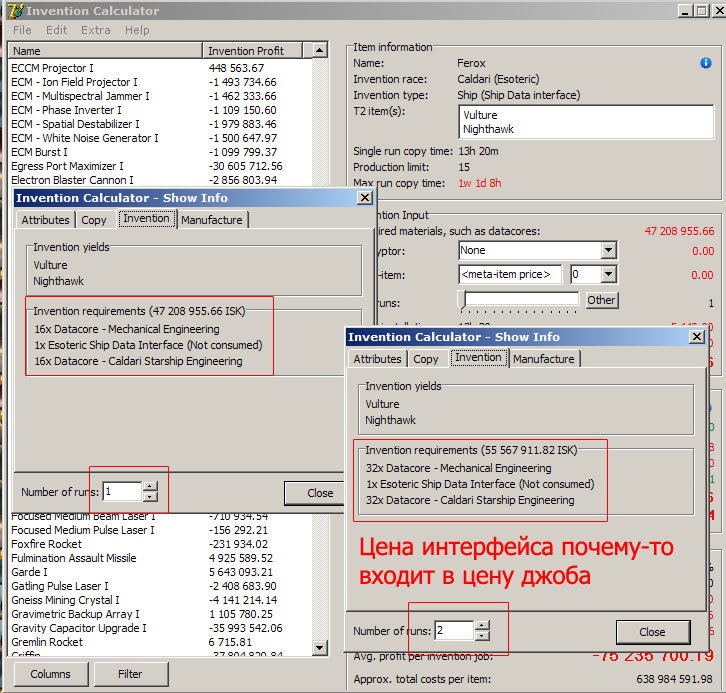This screenshot has height=693, width=726.
Task: Click Nighthawk in right dialog invention yields
Action: (x=390, y=420)
